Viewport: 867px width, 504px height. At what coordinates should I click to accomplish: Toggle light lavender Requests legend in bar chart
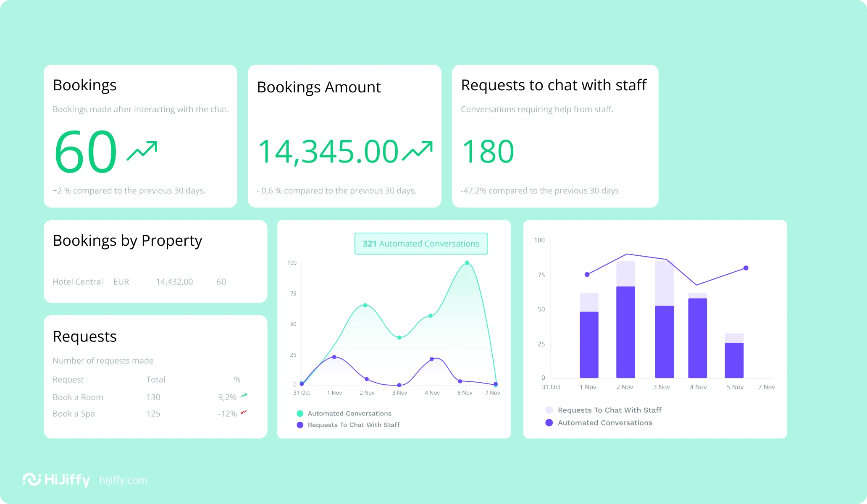point(549,410)
